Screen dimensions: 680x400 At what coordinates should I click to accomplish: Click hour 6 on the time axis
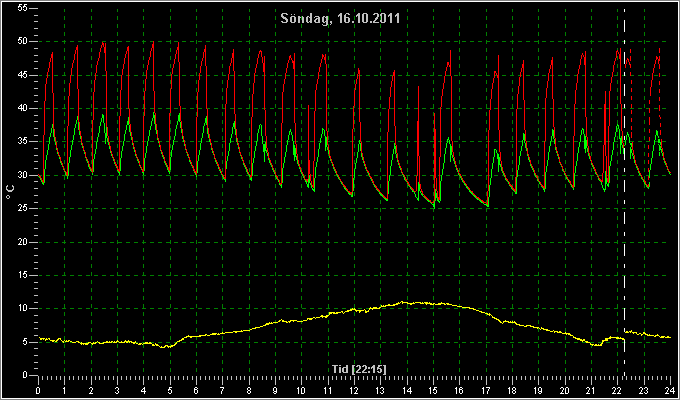pyautogui.click(x=196, y=390)
